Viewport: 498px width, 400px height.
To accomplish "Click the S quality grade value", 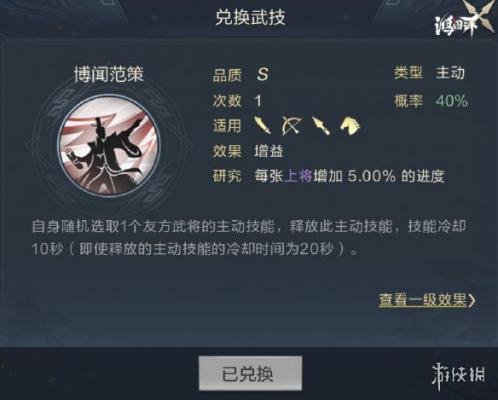I will [262, 74].
